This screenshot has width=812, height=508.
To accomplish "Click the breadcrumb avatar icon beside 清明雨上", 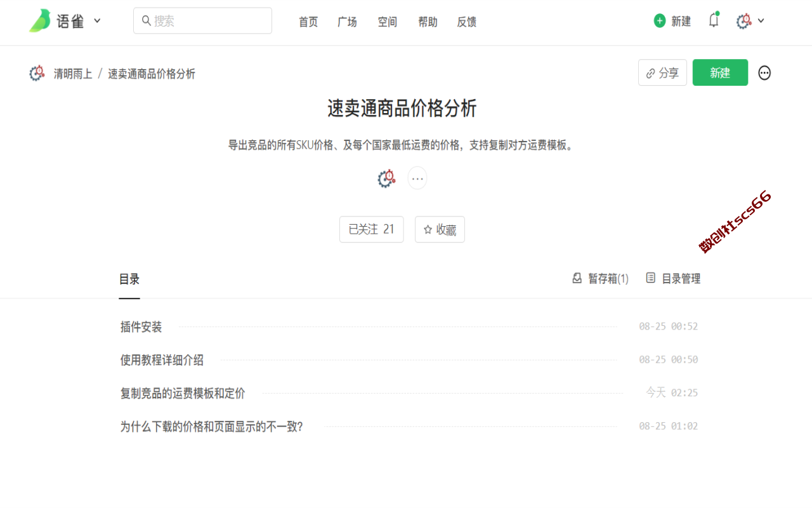I will click(x=37, y=73).
